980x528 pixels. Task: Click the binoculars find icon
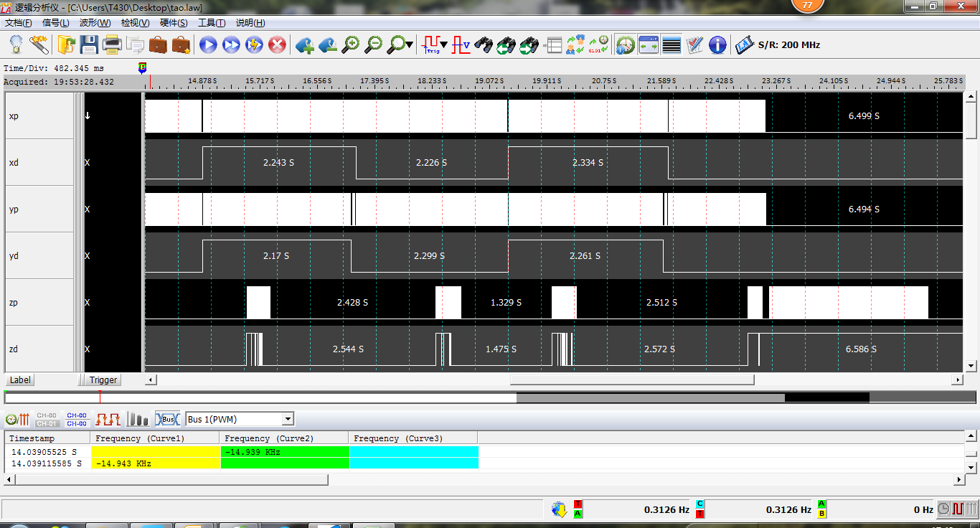[x=484, y=45]
